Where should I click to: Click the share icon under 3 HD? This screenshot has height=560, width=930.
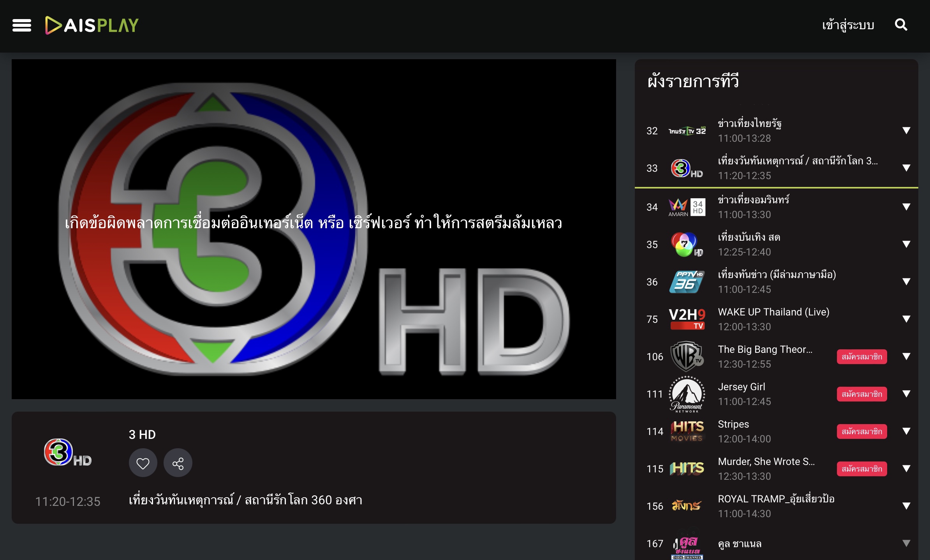click(178, 463)
